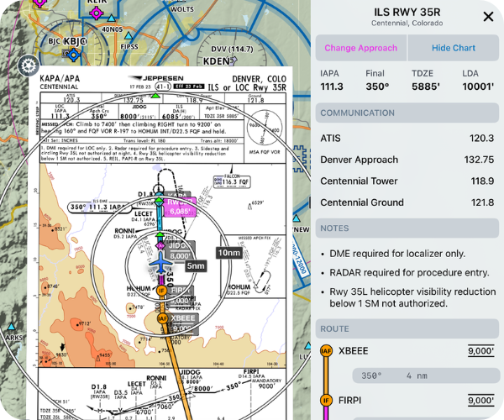This screenshot has width=504, height=420.
Task: Click the Rwy 35L helicopter visibility note
Action: (412, 297)
